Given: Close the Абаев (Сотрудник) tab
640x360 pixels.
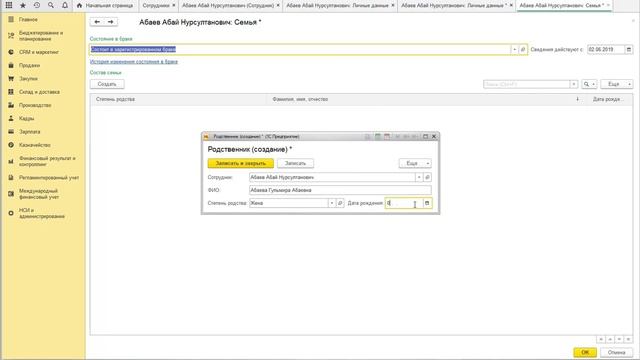Looking at the screenshot, I should pos(278,6).
